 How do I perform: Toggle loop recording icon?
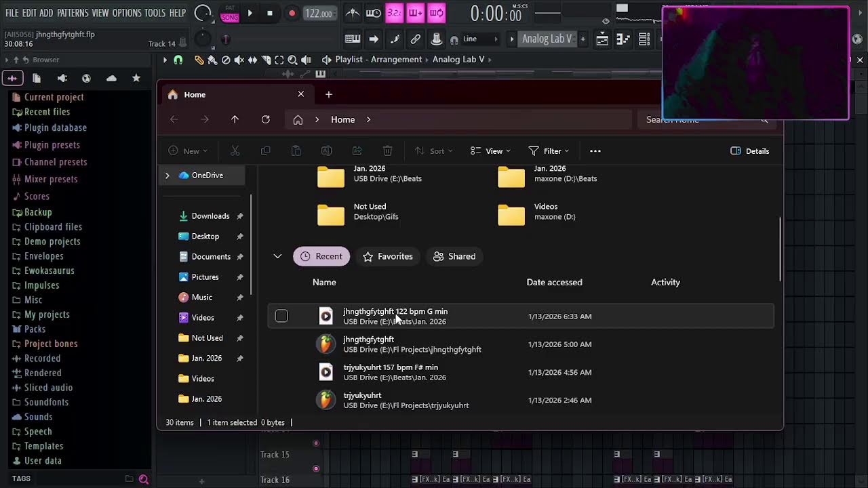(437, 13)
